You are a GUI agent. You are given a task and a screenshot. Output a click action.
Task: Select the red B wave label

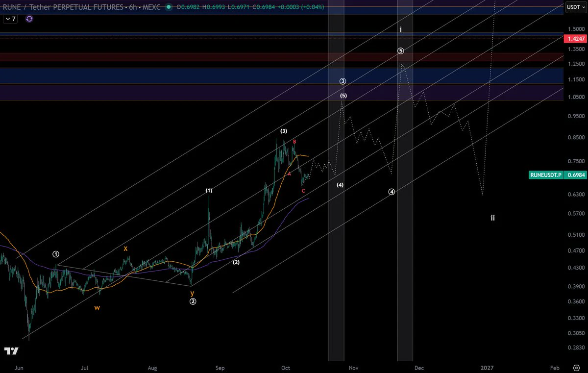coord(294,142)
